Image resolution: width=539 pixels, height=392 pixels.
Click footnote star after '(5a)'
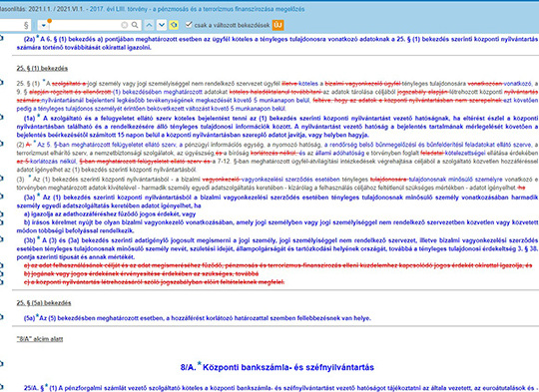tap(38, 316)
